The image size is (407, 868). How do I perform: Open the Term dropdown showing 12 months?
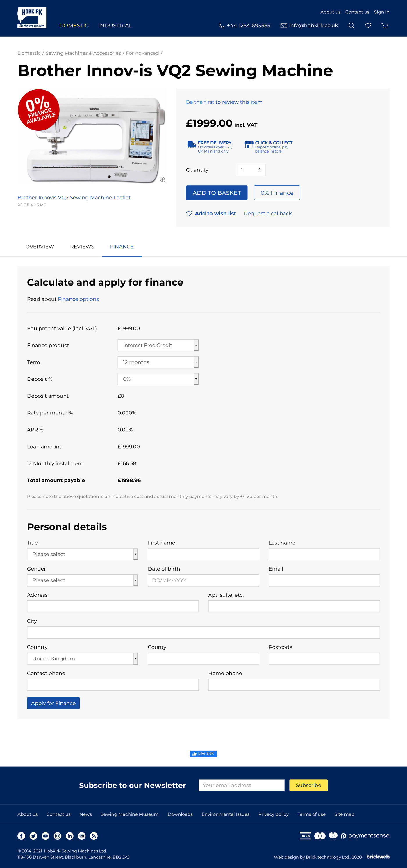pos(158,362)
